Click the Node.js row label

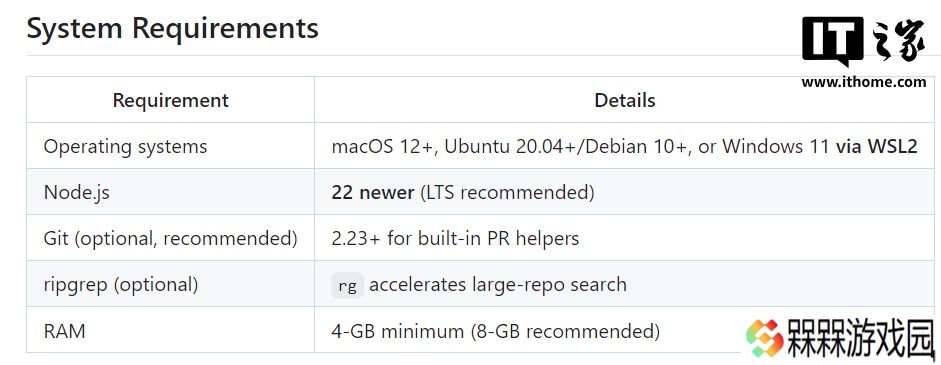[x=77, y=193]
